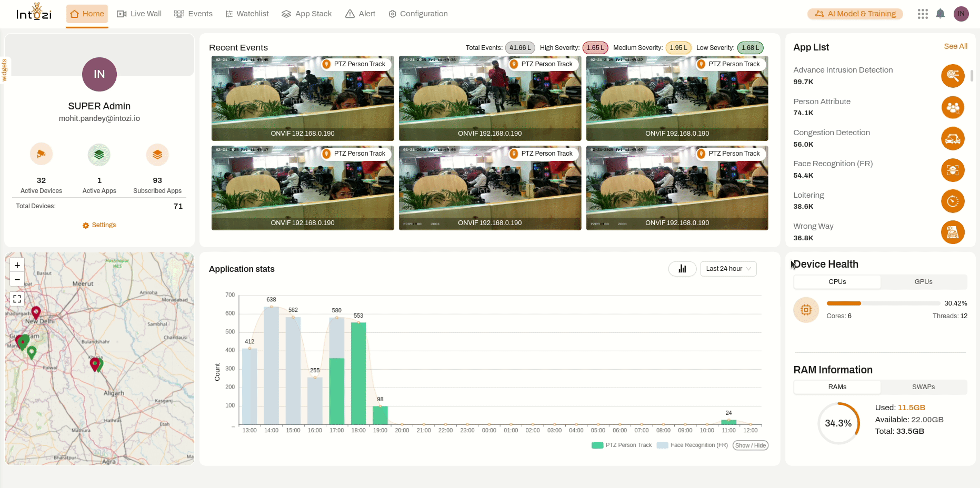Switch map to fullscreen view
This screenshot has height=488, width=980.
[x=17, y=299]
